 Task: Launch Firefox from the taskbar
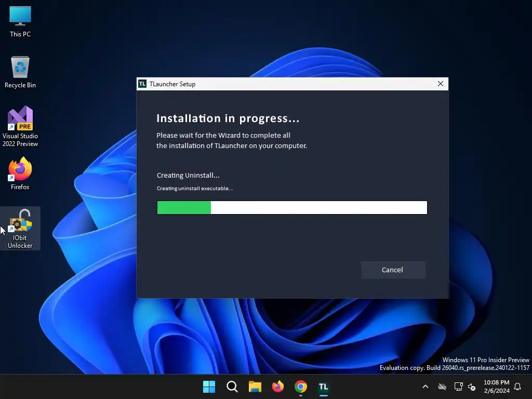[278, 387]
